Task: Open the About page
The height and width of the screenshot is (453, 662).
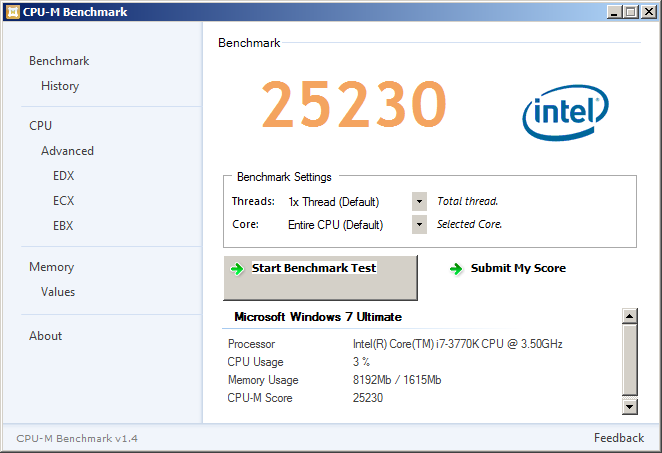Action: point(45,336)
